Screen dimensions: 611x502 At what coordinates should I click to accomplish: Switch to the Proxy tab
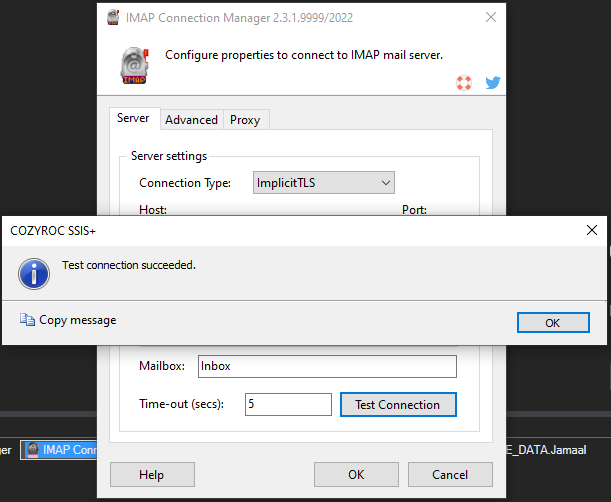[x=245, y=120]
